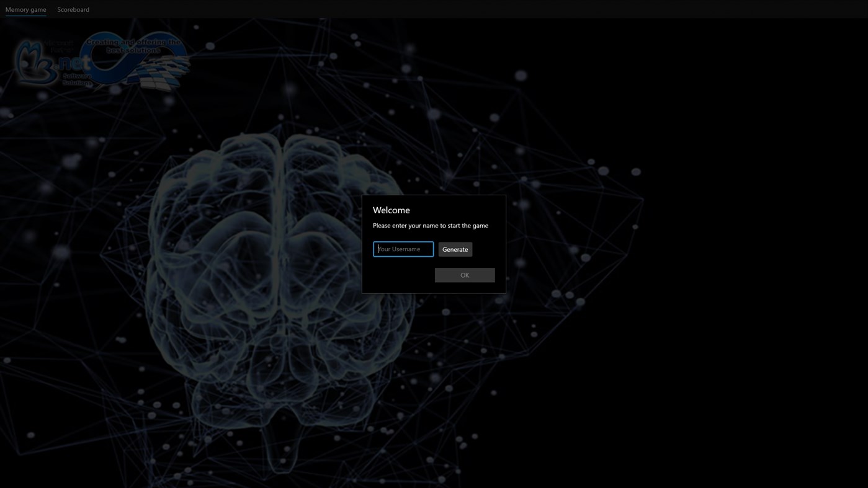Viewport: 868px width, 488px height.
Task: Click the underline indicator below Memory game
Action: (25, 17)
